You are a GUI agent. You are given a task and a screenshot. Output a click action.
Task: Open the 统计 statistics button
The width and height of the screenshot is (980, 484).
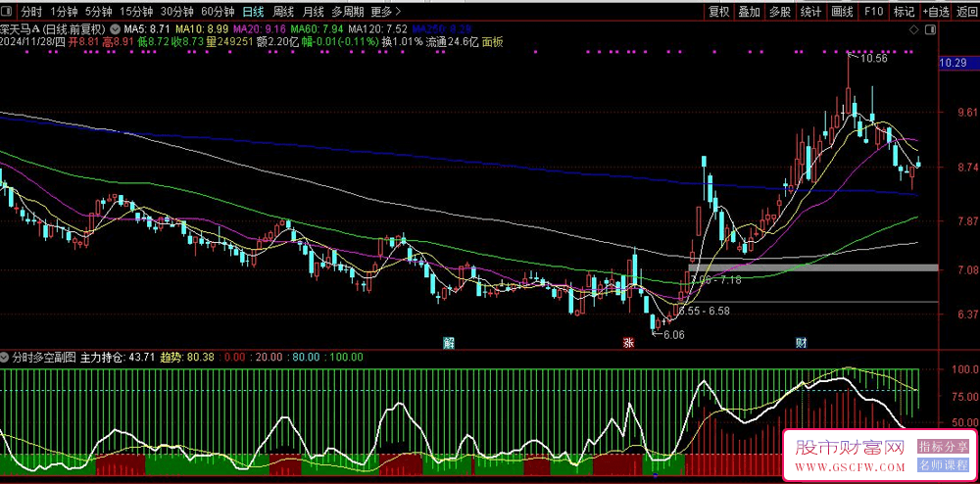point(811,11)
